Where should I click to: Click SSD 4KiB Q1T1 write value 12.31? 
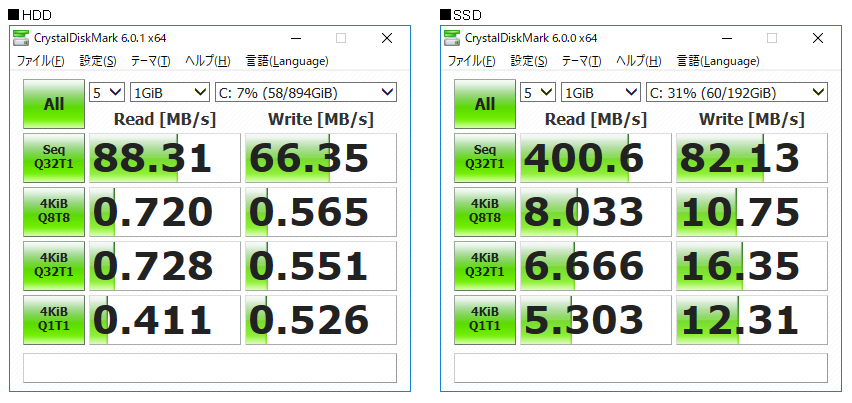click(752, 319)
